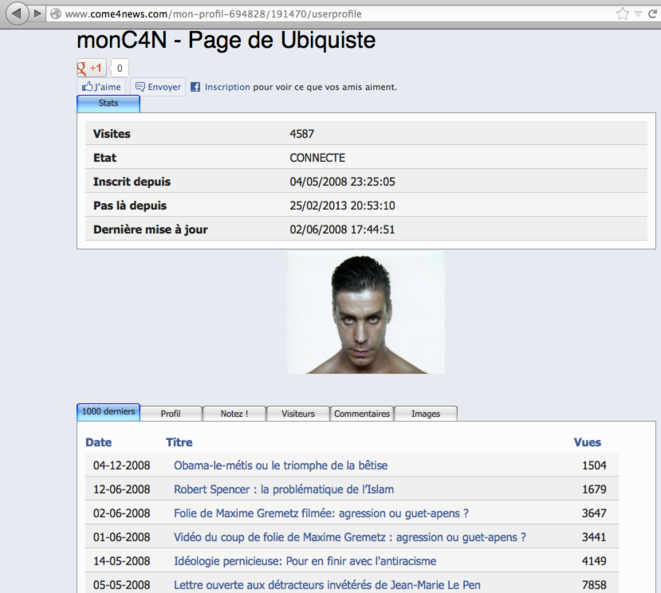Image resolution: width=661 pixels, height=593 pixels.
Task: Switch to the Notez ! tab
Action: click(x=234, y=413)
